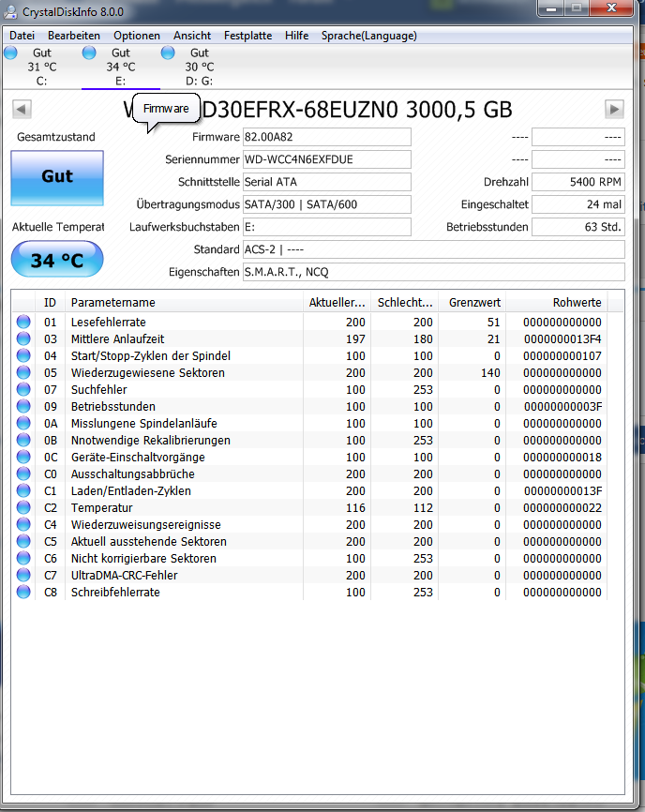Click raw value 000000000107

tap(562, 356)
